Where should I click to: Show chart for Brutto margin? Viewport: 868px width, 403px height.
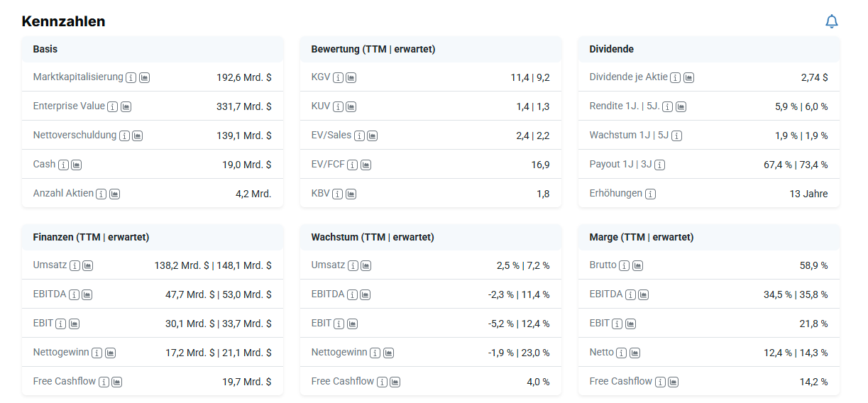click(637, 265)
